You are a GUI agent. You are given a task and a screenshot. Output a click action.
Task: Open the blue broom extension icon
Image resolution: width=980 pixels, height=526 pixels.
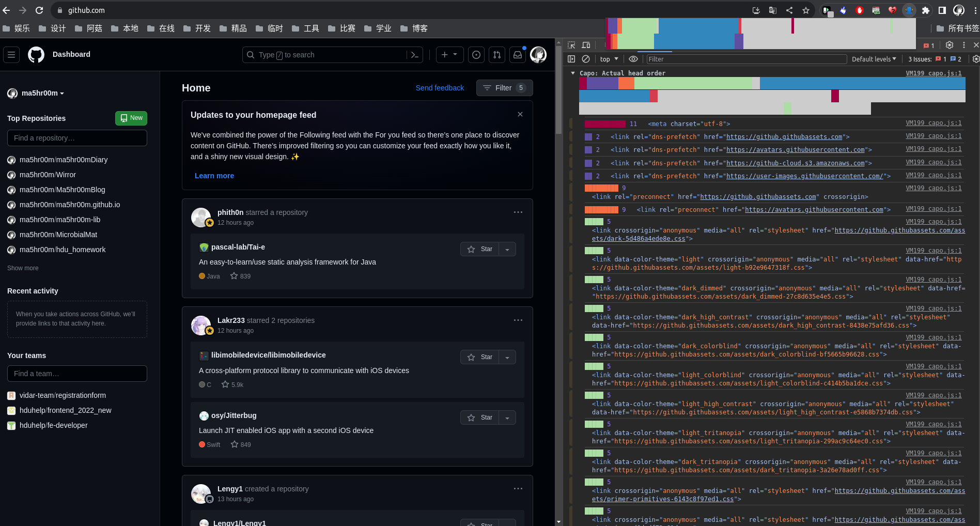tap(843, 10)
